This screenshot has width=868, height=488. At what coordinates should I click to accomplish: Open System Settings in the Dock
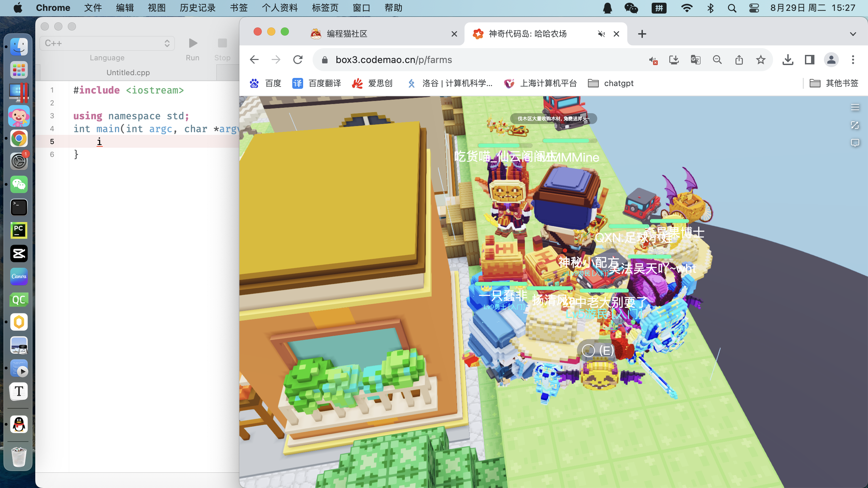tap(19, 161)
